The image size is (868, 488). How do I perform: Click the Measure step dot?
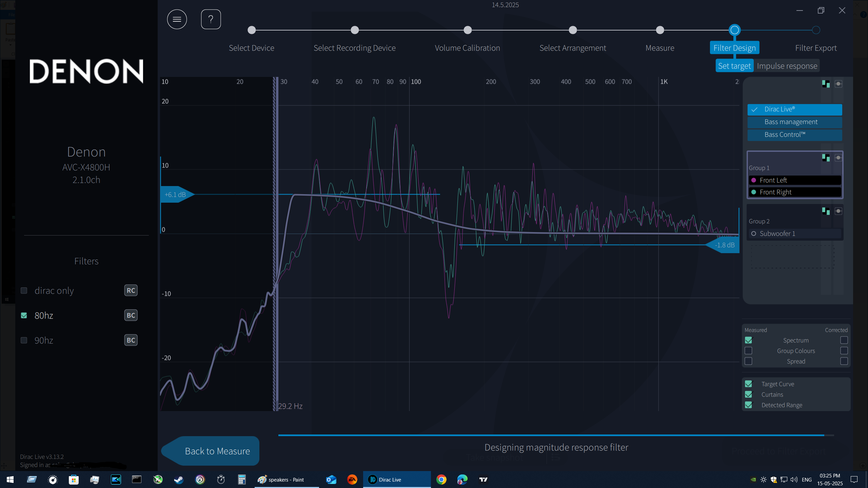[660, 30]
